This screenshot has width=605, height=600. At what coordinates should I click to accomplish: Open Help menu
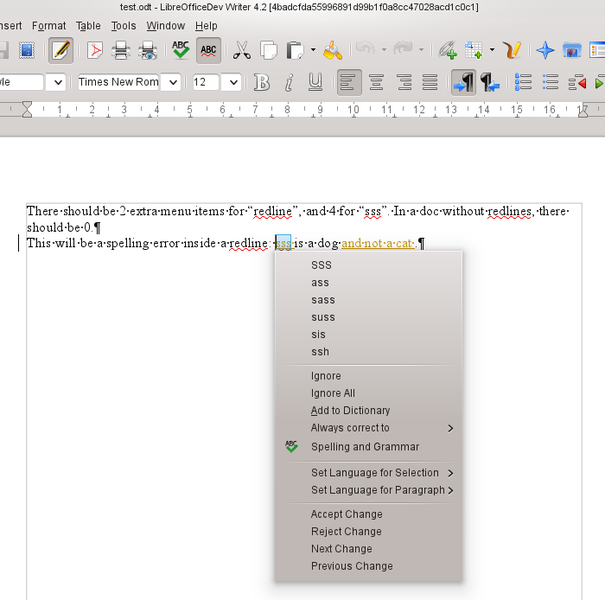coord(206,26)
